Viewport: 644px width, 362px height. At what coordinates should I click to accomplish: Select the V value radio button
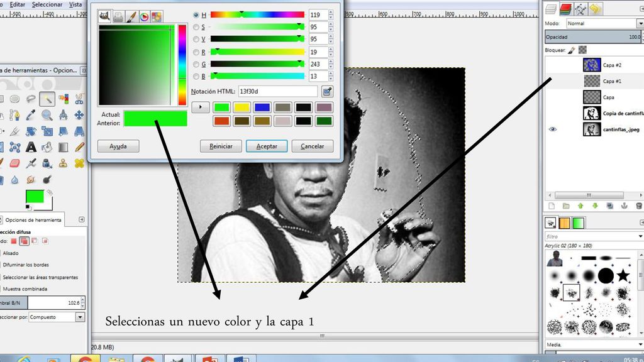[x=196, y=40]
